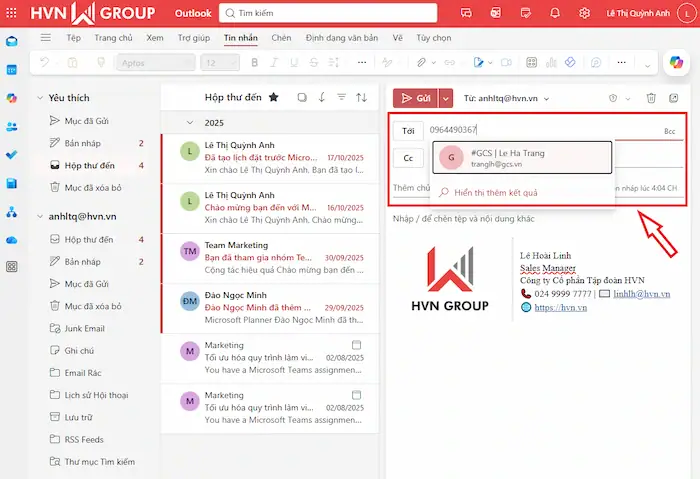This screenshot has width=700, height=479.
Task: Switch to the Chèn ribbon tab
Action: pos(281,38)
